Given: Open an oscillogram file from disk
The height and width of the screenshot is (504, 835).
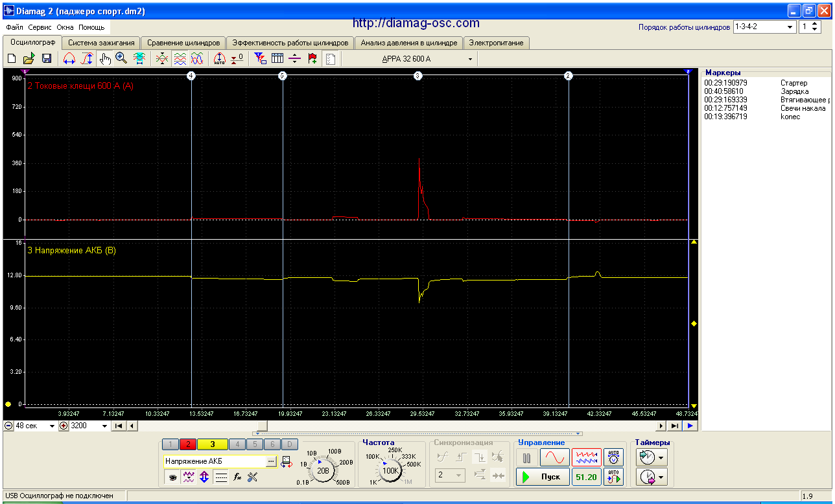Looking at the screenshot, I should coord(29,59).
